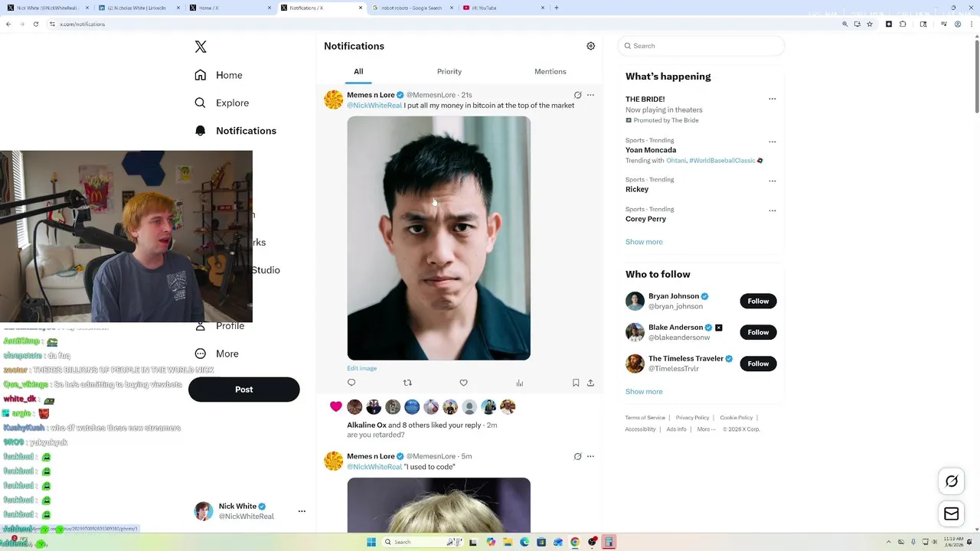This screenshot has width=980, height=551.
Task: Open the Grok floating button
Action: (x=952, y=481)
